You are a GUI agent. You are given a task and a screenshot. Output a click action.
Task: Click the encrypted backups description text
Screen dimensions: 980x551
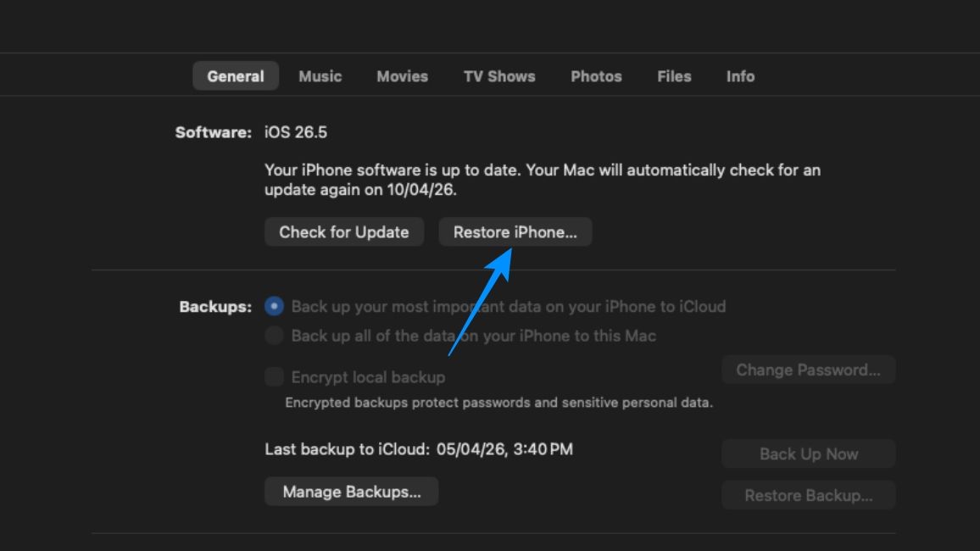(498, 401)
